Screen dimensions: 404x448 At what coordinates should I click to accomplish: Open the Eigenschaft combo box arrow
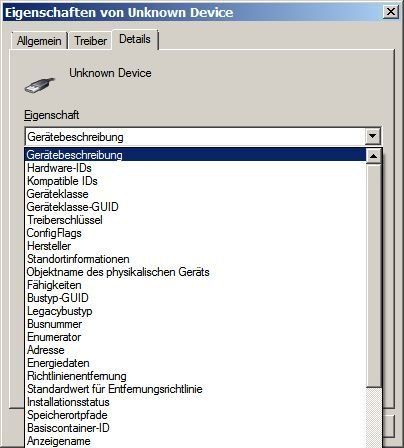373,136
